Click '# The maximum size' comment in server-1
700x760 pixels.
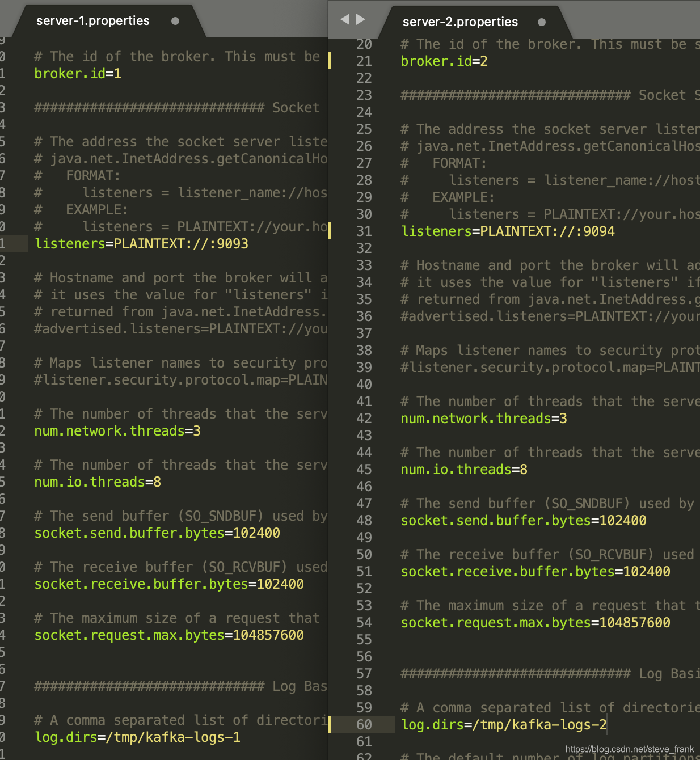click(x=177, y=618)
